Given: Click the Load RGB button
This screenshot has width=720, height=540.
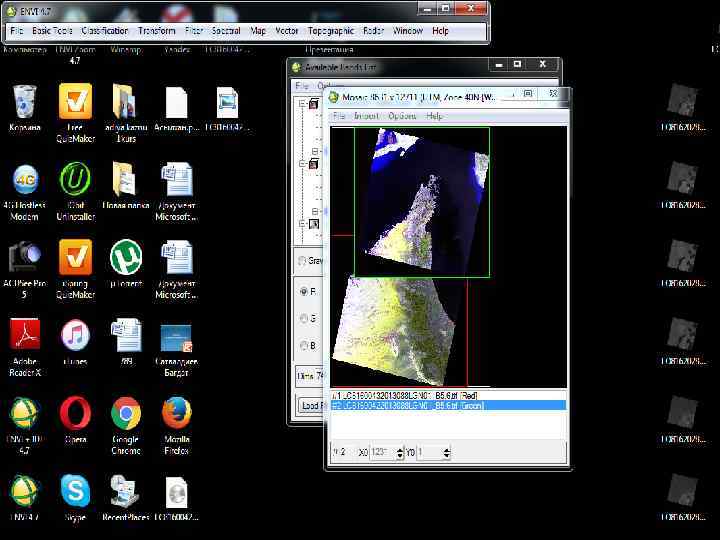Looking at the screenshot, I should 311,405.
